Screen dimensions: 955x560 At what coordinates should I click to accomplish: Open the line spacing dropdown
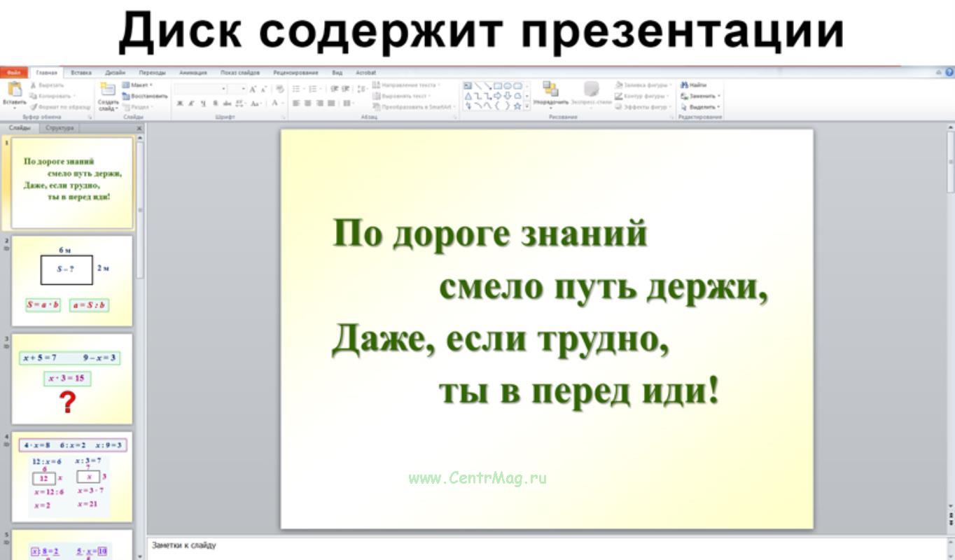tap(362, 89)
